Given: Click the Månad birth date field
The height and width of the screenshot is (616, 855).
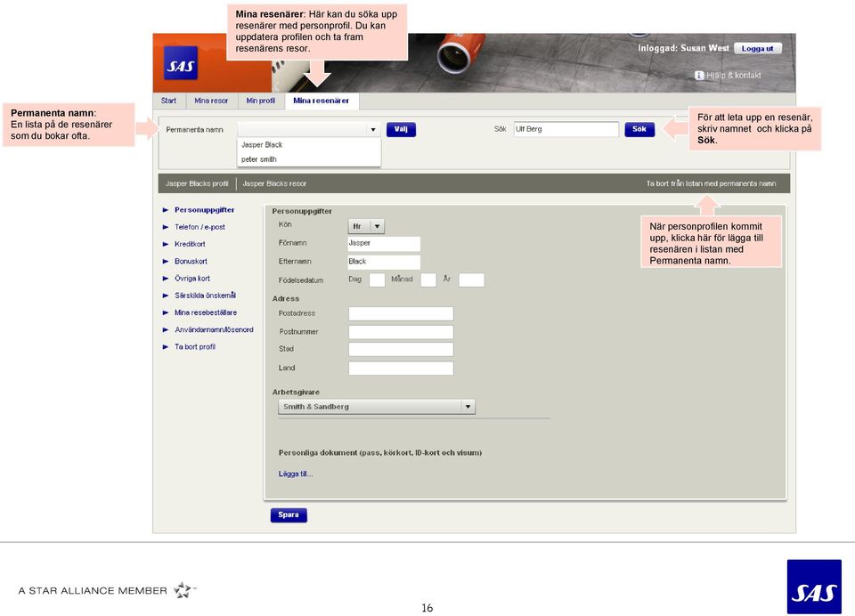Looking at the screenshot, I should [x=428, y=280].
